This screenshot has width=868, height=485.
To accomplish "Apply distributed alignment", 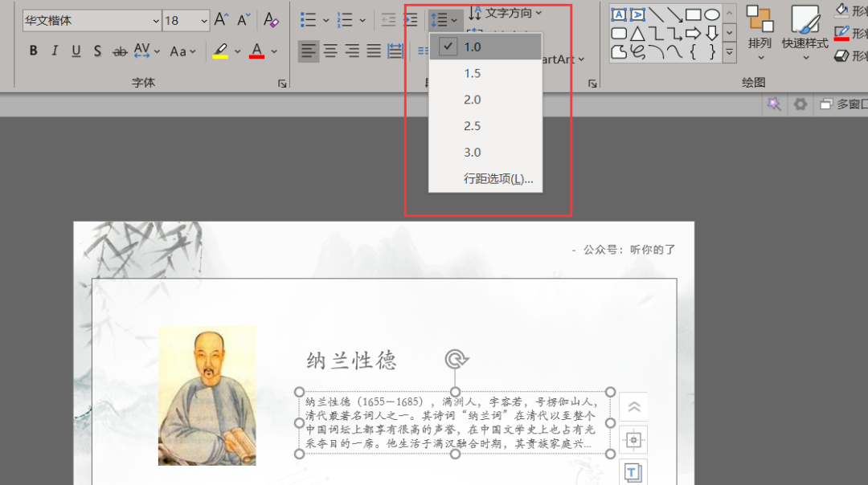I will tap(395, 51).
